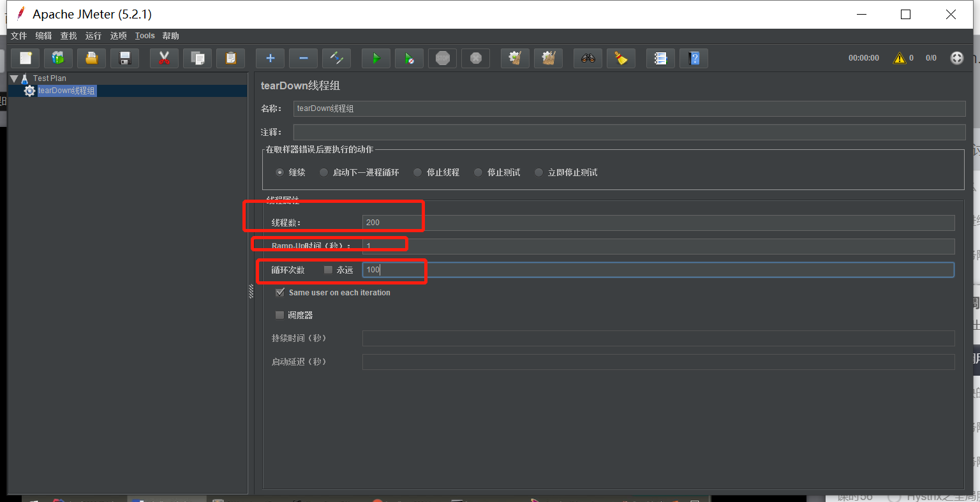Viewport: 980px width, 502px height.
Task: Click the 持续时间 duration field
Action: pos(658,338)
